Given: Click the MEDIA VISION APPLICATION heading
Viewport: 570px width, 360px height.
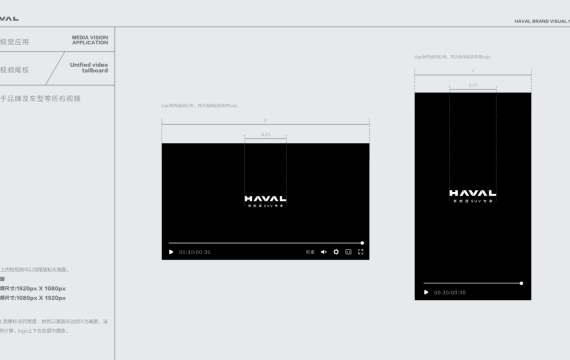Looking at the screenshot, I should (x=90, y=40).
